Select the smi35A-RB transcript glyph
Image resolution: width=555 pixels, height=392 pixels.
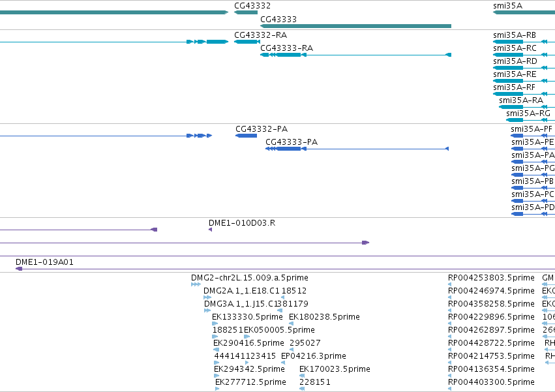(x=524, y=42)
